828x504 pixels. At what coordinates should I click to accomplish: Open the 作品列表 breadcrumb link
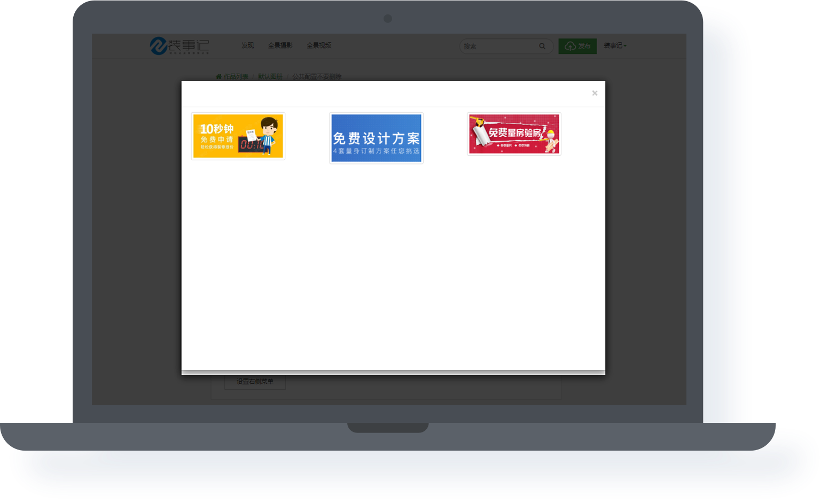pyautogui.click(x=236, y=77)
